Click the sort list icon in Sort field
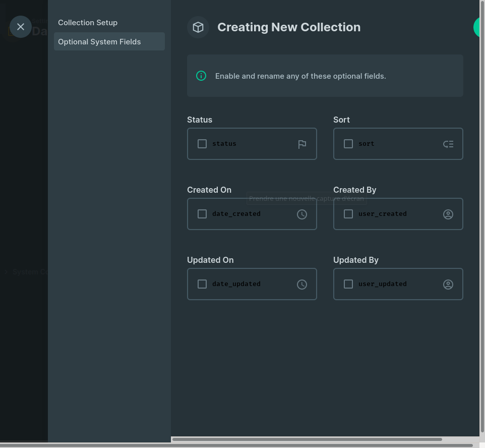Viewport: 485px width, 448px height. pyautogui.click(x=448, y=144)
